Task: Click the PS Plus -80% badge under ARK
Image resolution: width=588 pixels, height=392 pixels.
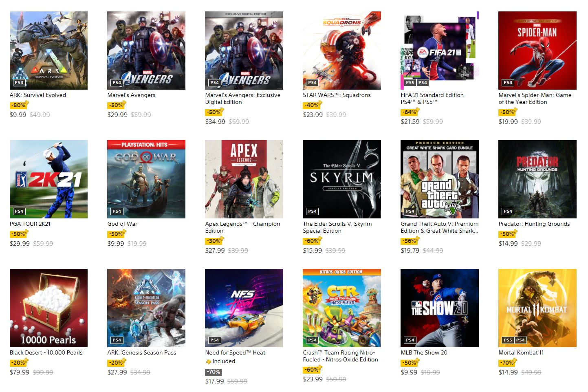Action: coord(19,105)
